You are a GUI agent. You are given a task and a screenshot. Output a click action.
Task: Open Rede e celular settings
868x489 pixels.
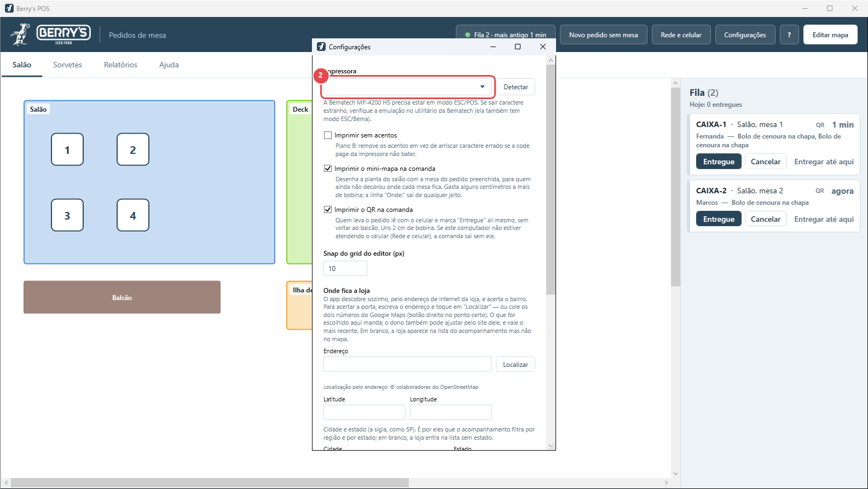[681, 34]
